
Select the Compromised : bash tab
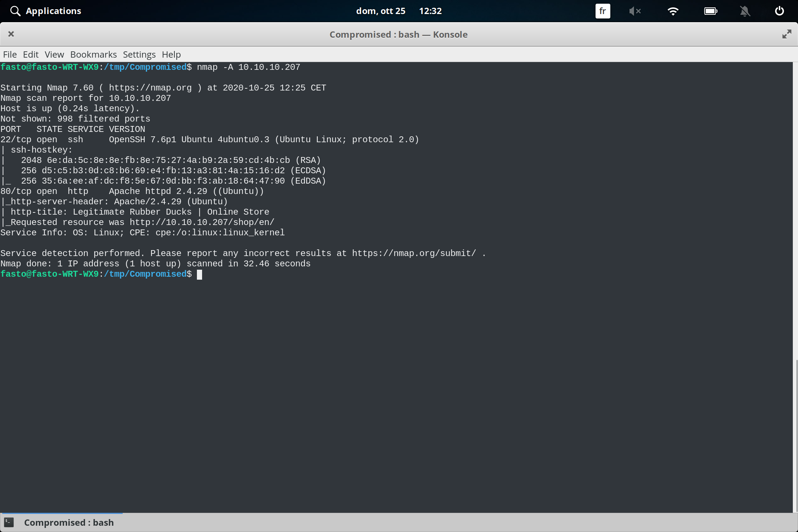[x=69, y=522]
